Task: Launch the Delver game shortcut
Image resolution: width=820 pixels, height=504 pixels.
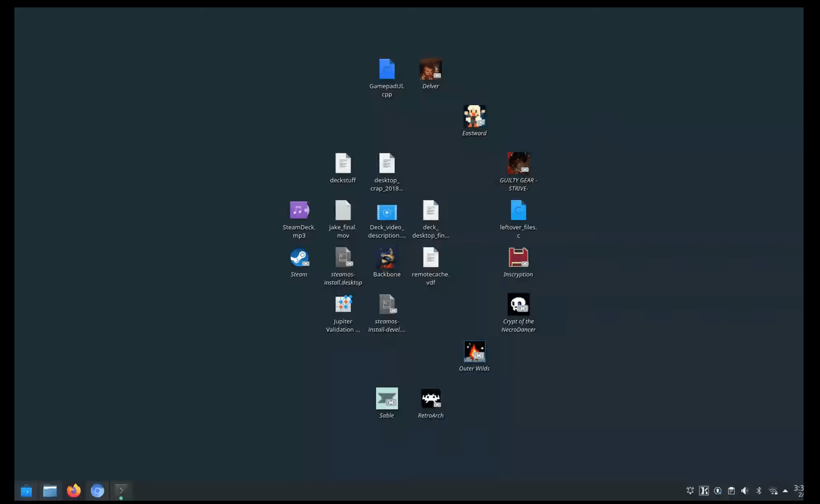Action: [x=431, y=70]
